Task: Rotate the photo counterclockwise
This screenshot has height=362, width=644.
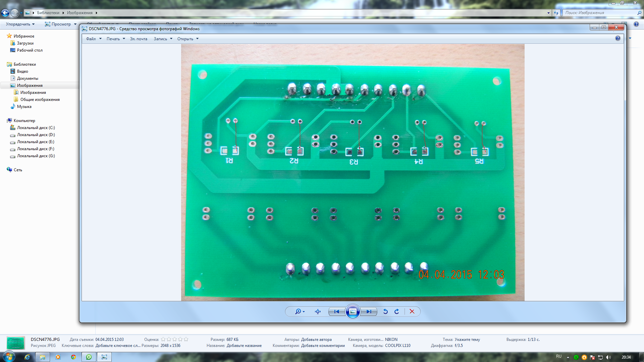Action: coord(385,311)
